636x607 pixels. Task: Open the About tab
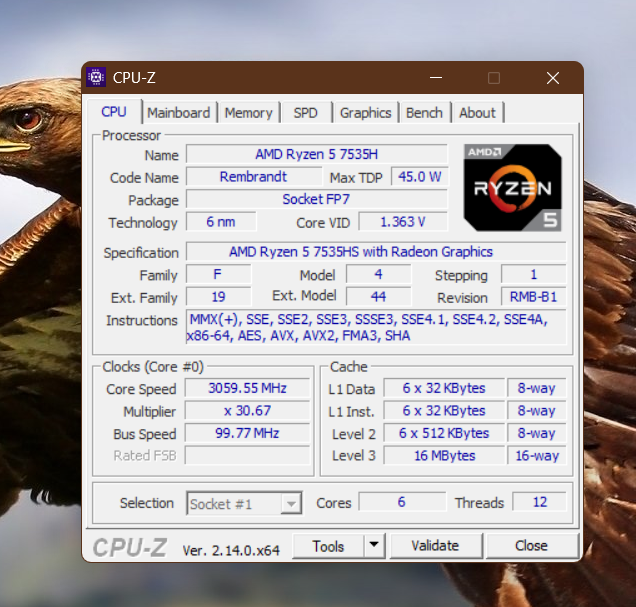click(477, 113)
